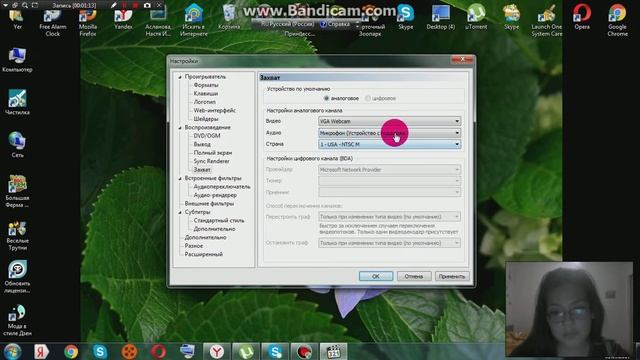
Task: Select Логотип in the settings tree
Action: click(204, 102)
